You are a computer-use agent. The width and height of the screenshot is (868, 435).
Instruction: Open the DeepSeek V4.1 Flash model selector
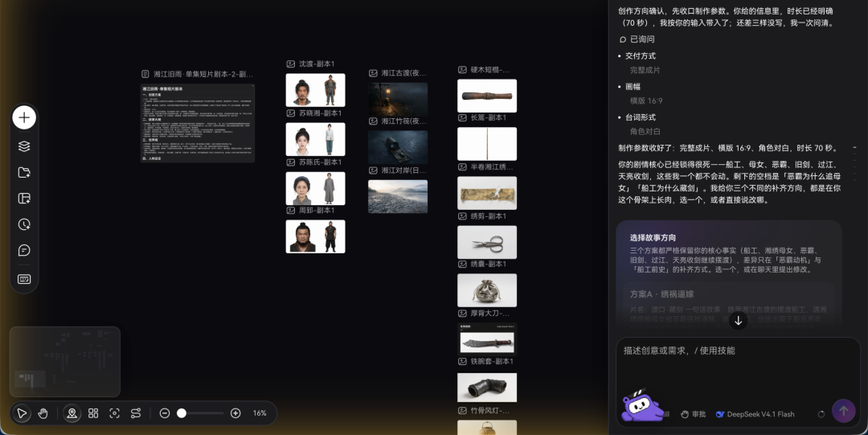click(x=755, y=414)
